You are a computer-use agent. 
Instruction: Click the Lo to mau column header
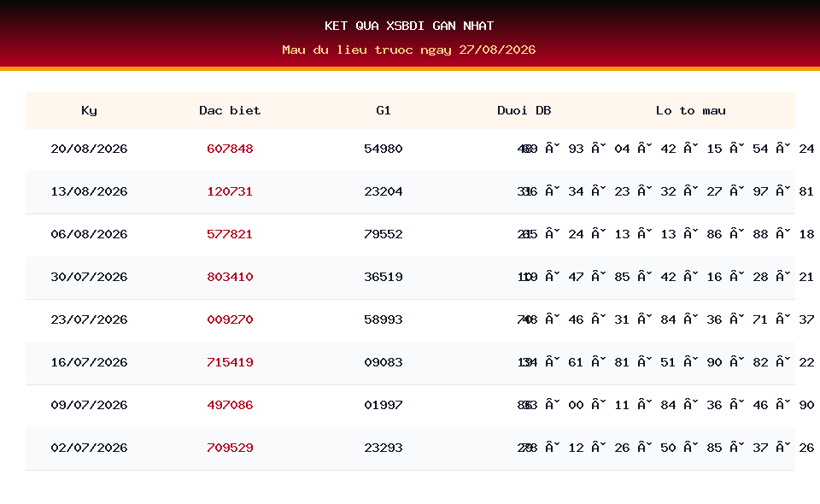[x=691, y=110]
